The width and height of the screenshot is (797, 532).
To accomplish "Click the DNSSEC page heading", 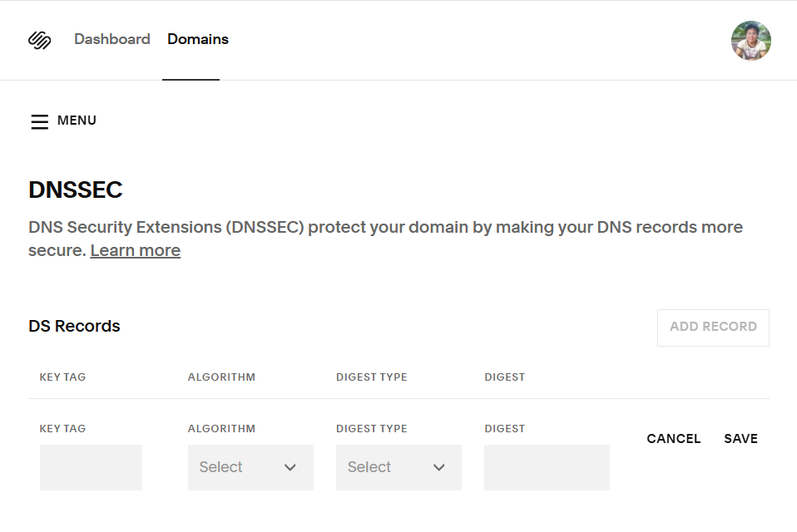I will 76,190.
